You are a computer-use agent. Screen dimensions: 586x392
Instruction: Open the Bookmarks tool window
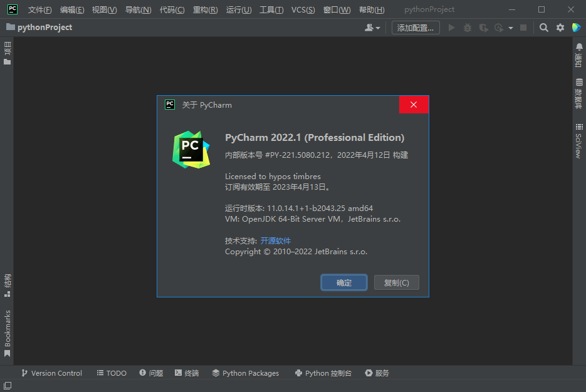point(7,333)
